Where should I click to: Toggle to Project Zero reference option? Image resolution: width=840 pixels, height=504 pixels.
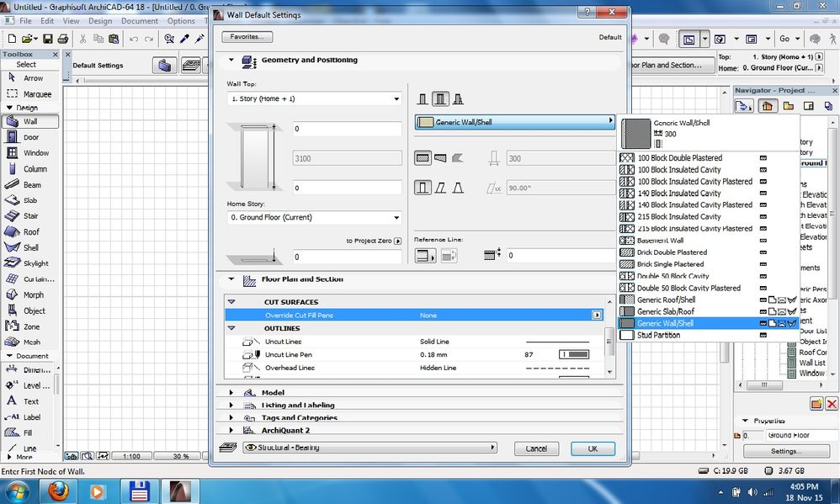tap(397, 241)
